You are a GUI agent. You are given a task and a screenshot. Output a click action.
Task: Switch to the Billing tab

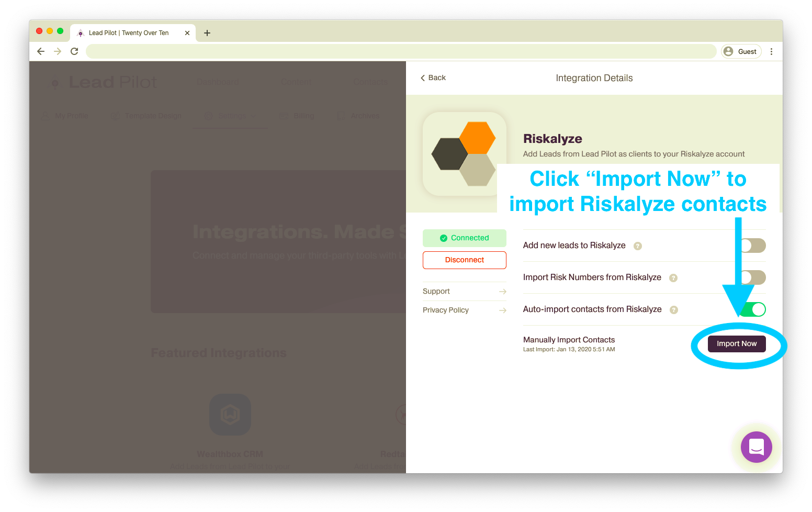click(297, 116)
